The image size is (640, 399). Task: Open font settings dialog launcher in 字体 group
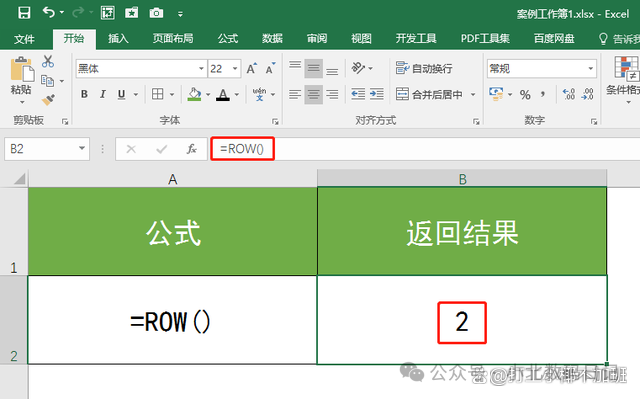click(x=275, y=122)
